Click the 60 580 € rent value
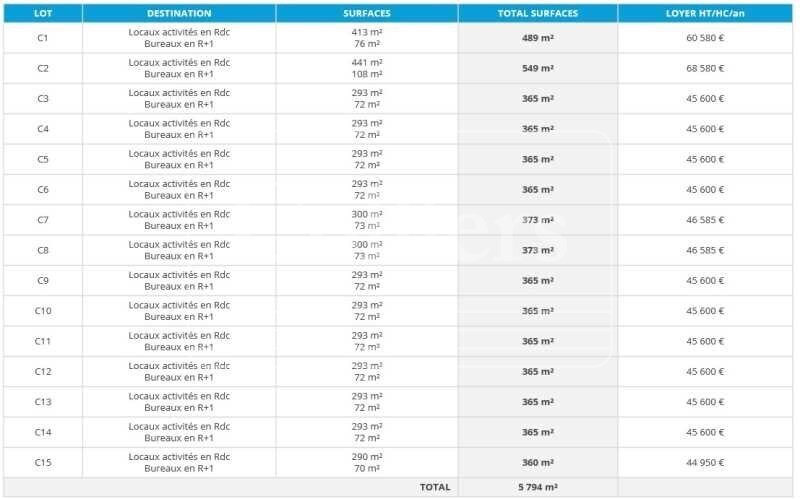Image resolution: width=800 pixels, height=499 pixels. pyautogui.click(x=705, y=38)
